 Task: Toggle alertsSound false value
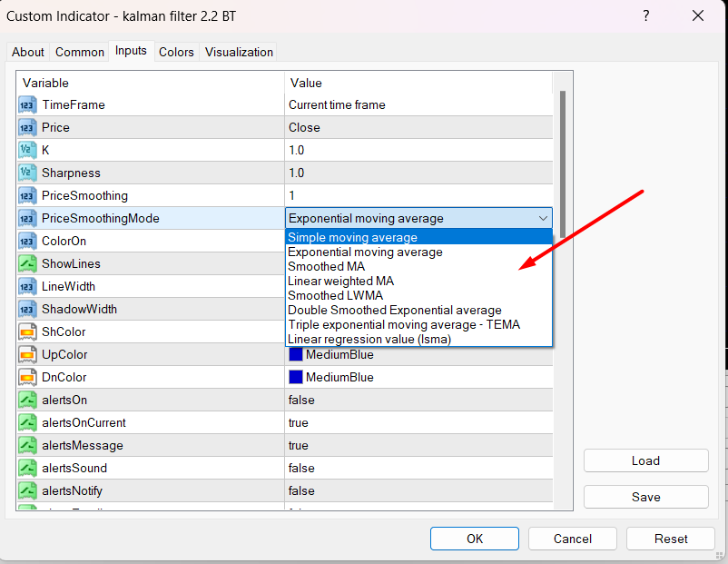418,469
